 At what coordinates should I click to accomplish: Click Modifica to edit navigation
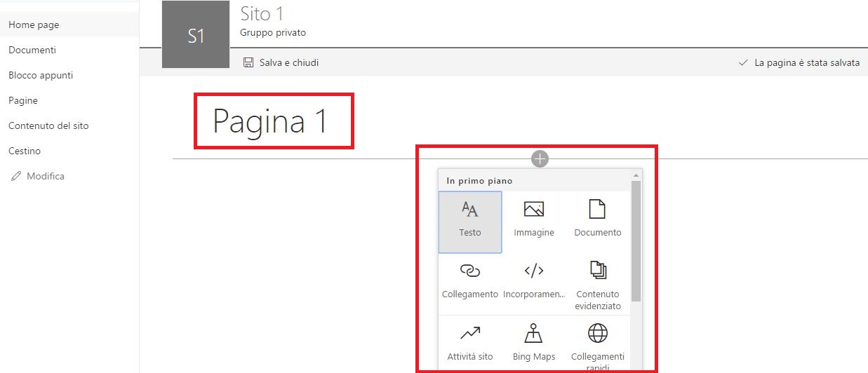pyautogui.click(x=38, y=176)
